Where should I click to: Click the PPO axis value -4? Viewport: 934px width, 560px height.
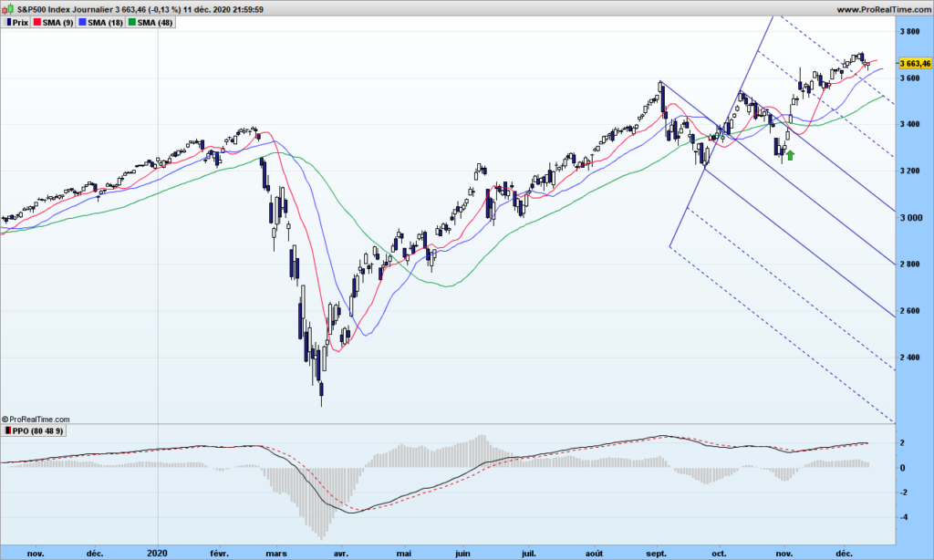click(902, 517)
